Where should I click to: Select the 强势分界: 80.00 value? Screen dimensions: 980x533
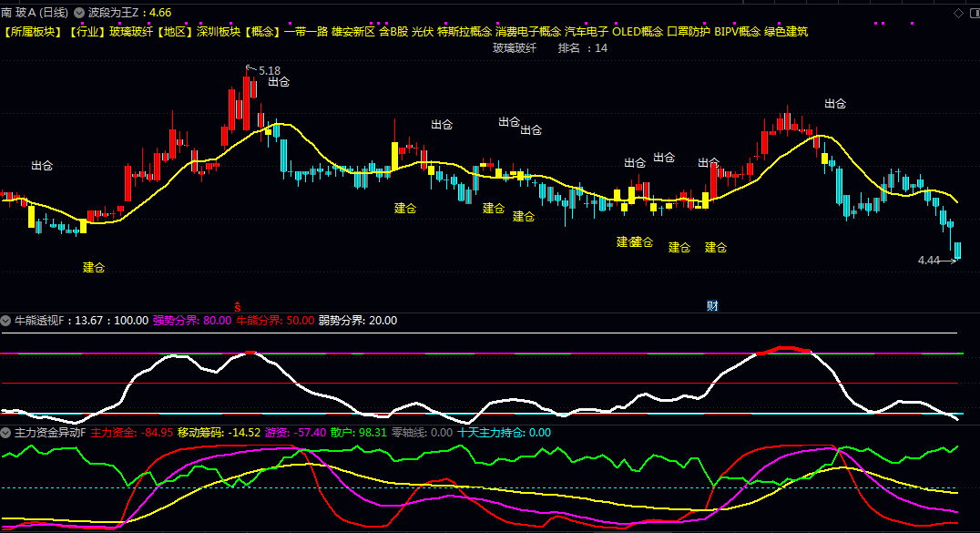coord(192,321)
